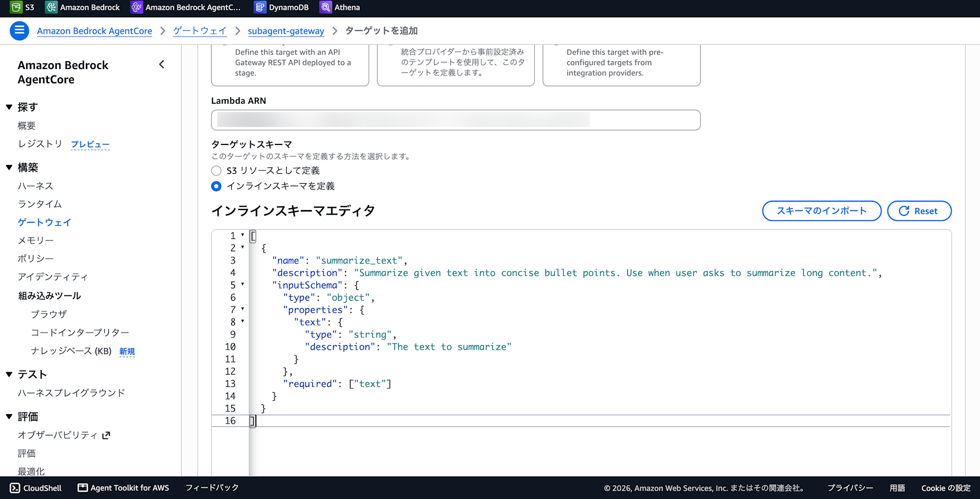Open 評価 item under the 評価 section

click(26, 453)
